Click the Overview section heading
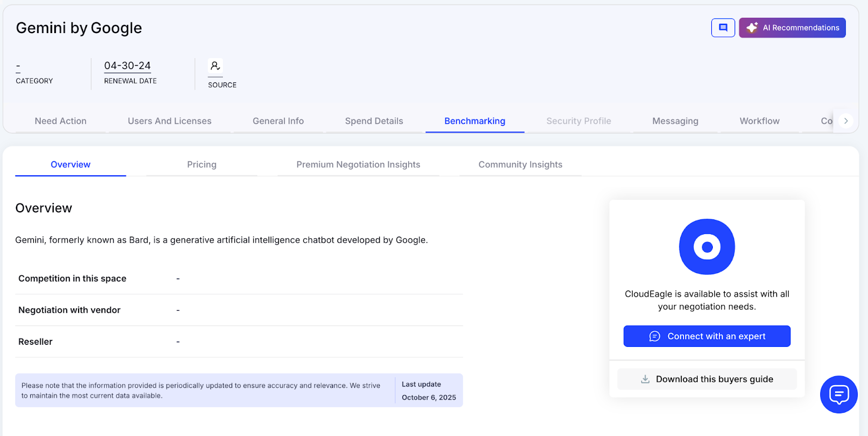868x436 pixels. point(44,208)
